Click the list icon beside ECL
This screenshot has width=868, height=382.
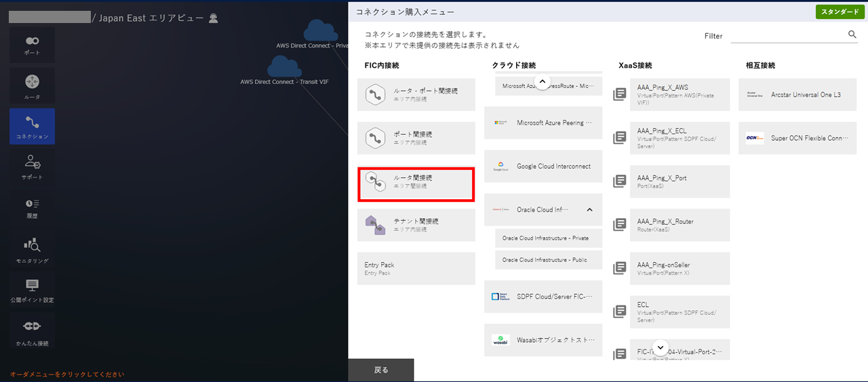pyautogui.click(x=619, y=312)
